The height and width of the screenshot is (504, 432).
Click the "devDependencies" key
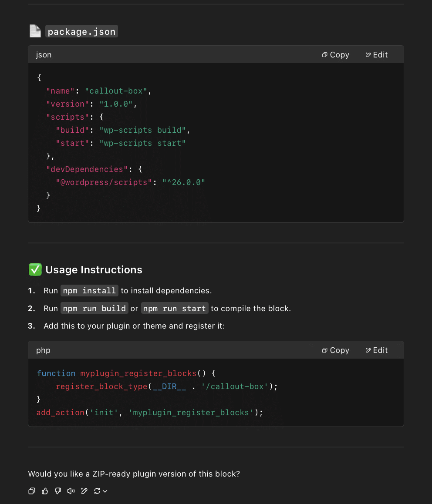pos(87,169)
